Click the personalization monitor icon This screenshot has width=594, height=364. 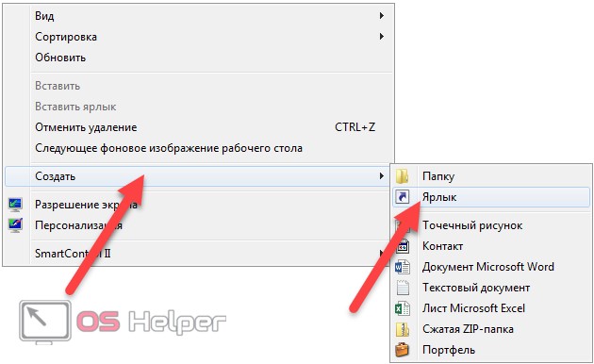coord(15,225)
